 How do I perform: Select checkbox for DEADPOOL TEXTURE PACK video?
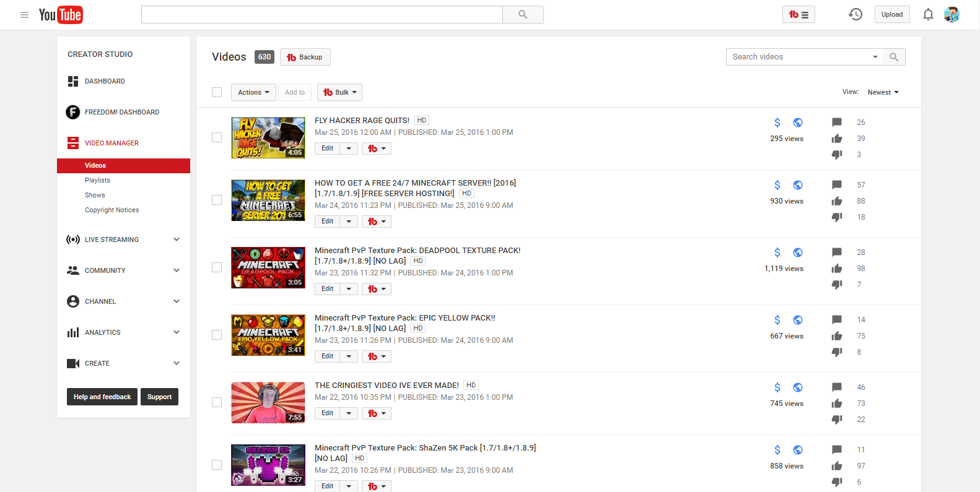click(x=217, y=267)
